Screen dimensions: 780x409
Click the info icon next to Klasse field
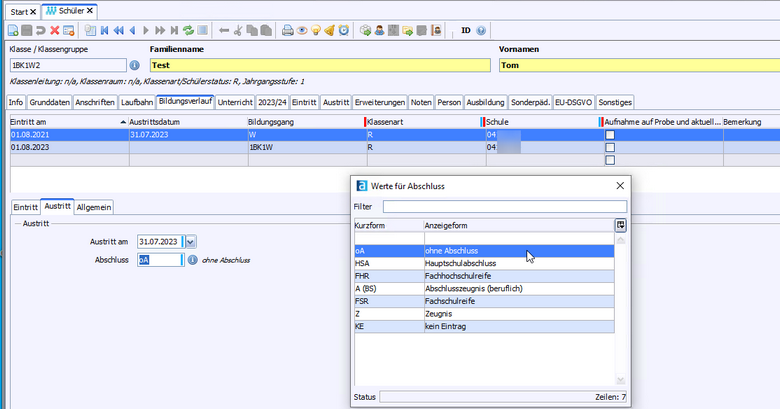pyautogui.click(x=134, y=65)
